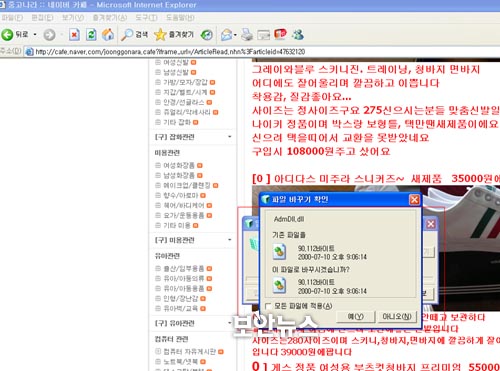Expand the [구] 잡화관련 dropdown

coord(230,137)
